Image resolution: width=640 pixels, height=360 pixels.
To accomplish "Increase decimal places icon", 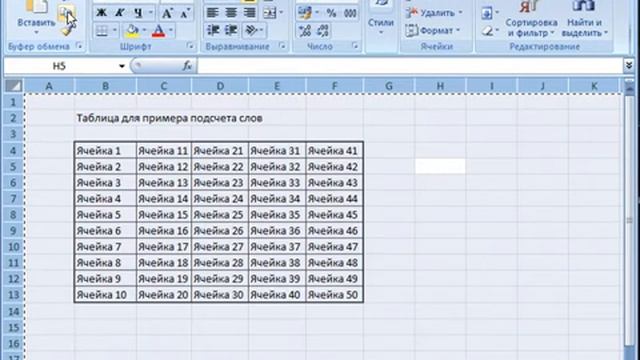I will tap(304, 31).
